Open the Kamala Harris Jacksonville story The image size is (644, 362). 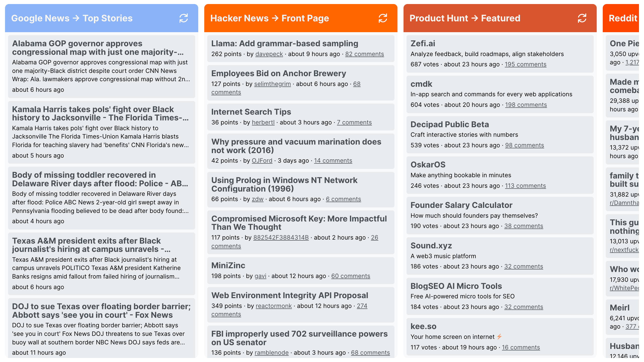click(100, 114)
